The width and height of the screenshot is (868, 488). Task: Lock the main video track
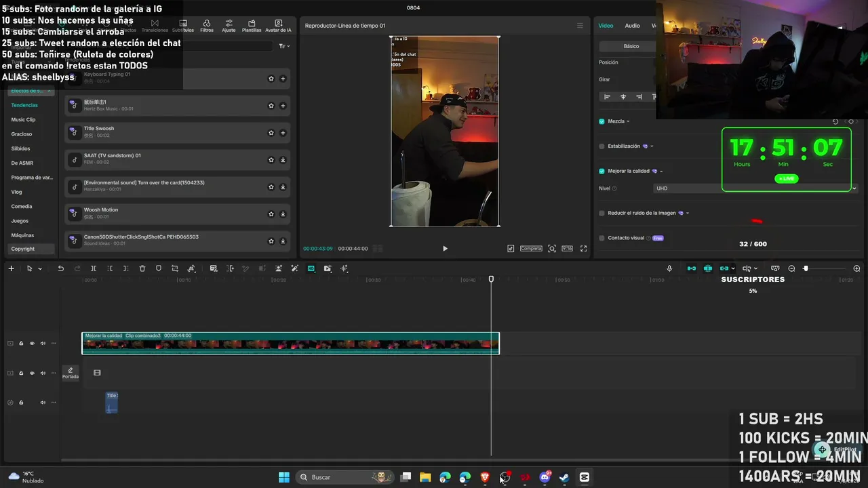[21, 344]
